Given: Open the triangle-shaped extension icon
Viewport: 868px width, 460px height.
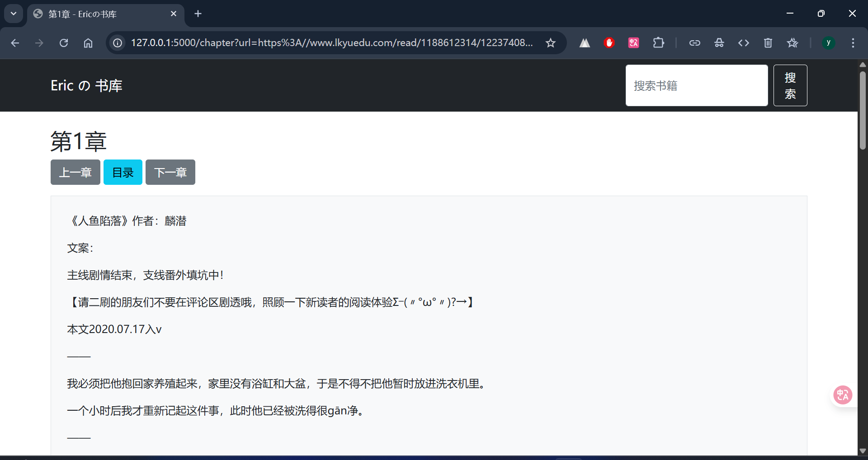Looking at the screenshot, I should coord(585,43).
